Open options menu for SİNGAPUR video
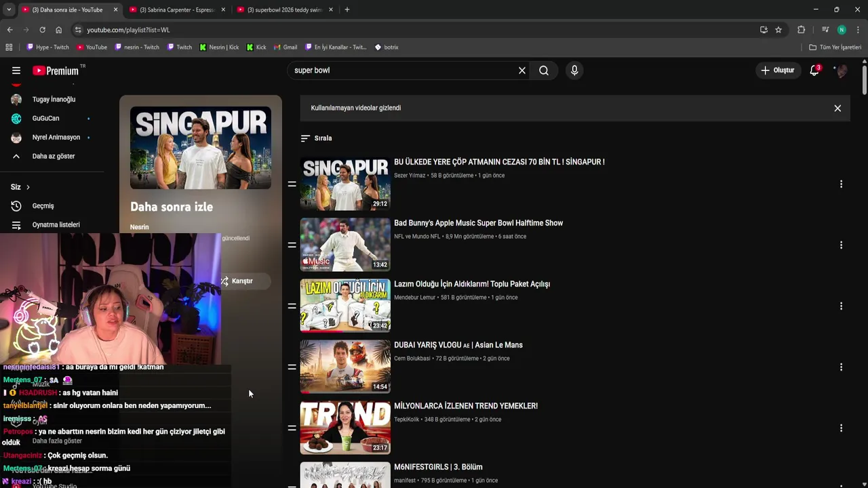868x488 pixels. (841, 184)
